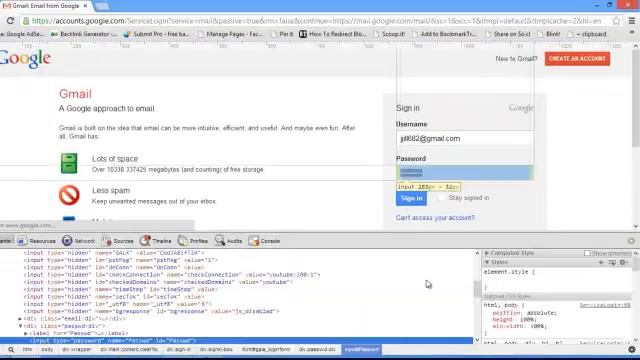Switch to the Network panel

click(78, 241)
